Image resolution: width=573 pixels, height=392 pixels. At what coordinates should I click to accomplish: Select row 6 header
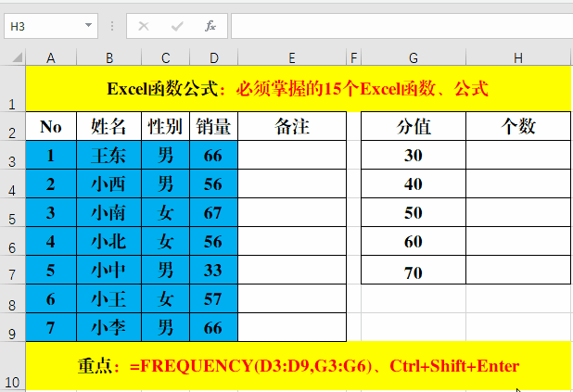pos(12,241)
